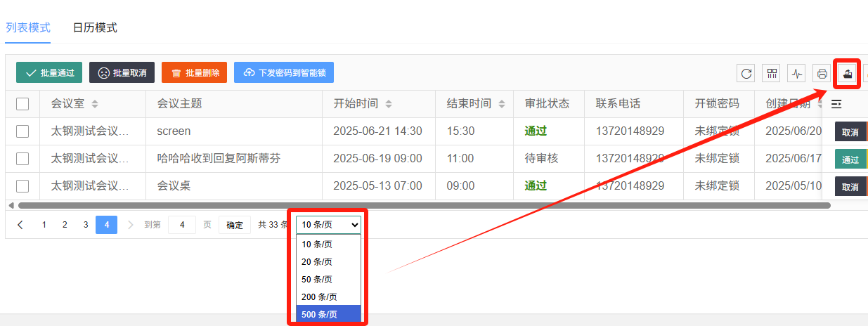The width and height of the screenshot is (868, 326).
Task: Click the page number jump input field
Action: (x=182, y=225)
